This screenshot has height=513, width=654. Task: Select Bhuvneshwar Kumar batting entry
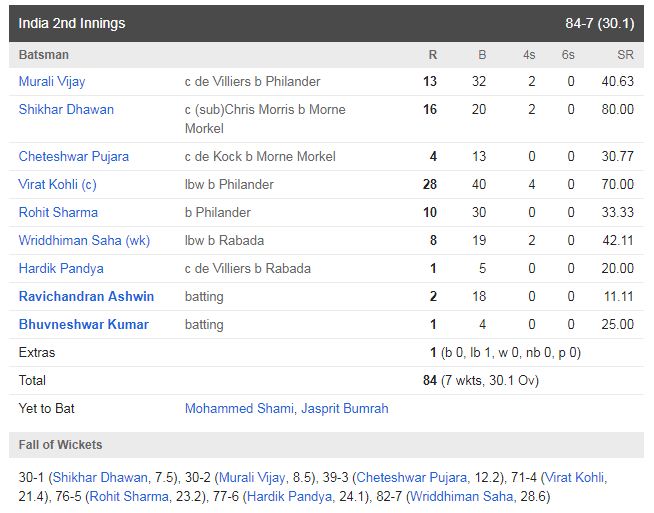coord(83,324)
